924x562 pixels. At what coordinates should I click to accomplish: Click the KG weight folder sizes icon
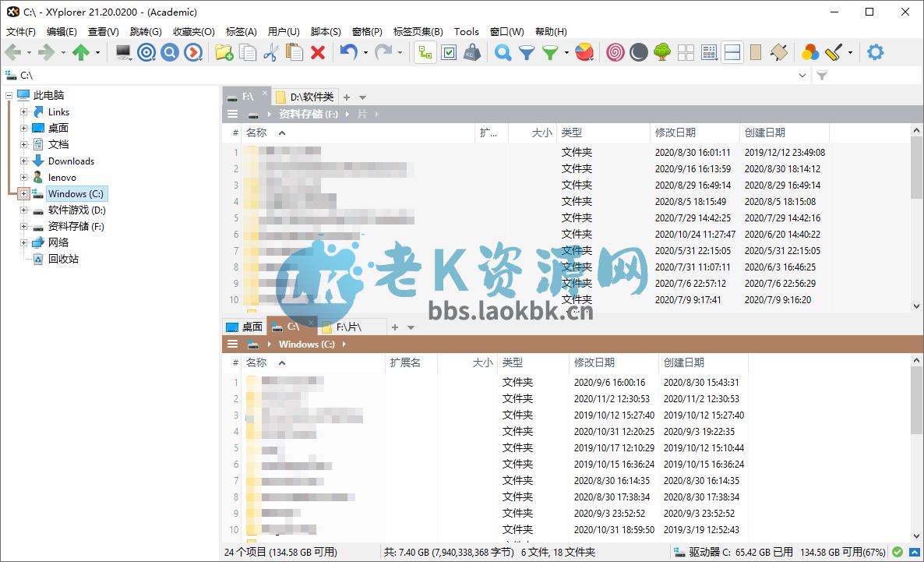472,52
